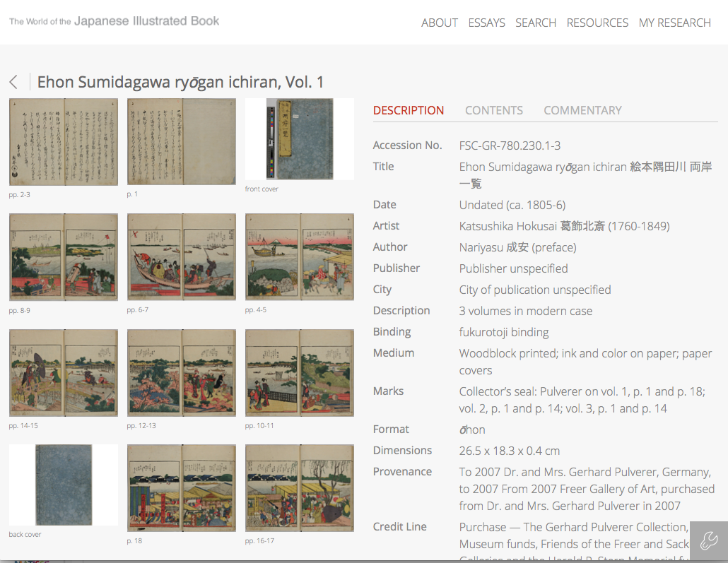Click the dimensions value 26.5 x 18.3 x 0.4 cm
This screenshot has height=563, width=728.
click(x=510, y=451)
